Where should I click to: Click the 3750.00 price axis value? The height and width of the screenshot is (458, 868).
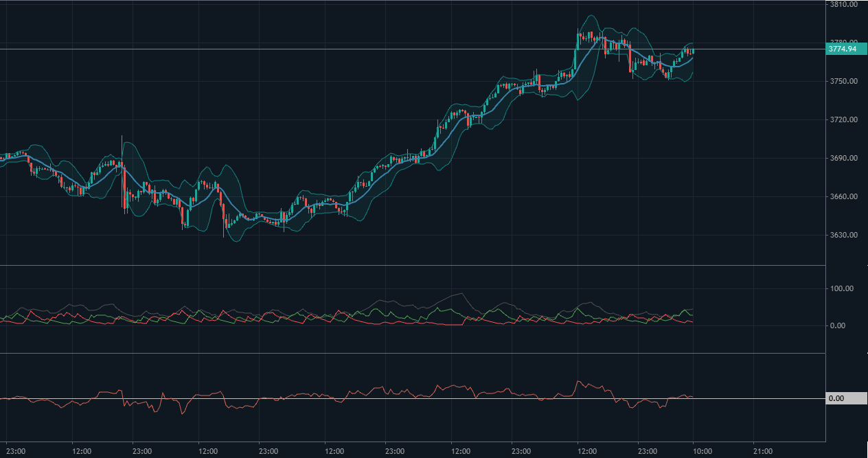tap(843, 81)
